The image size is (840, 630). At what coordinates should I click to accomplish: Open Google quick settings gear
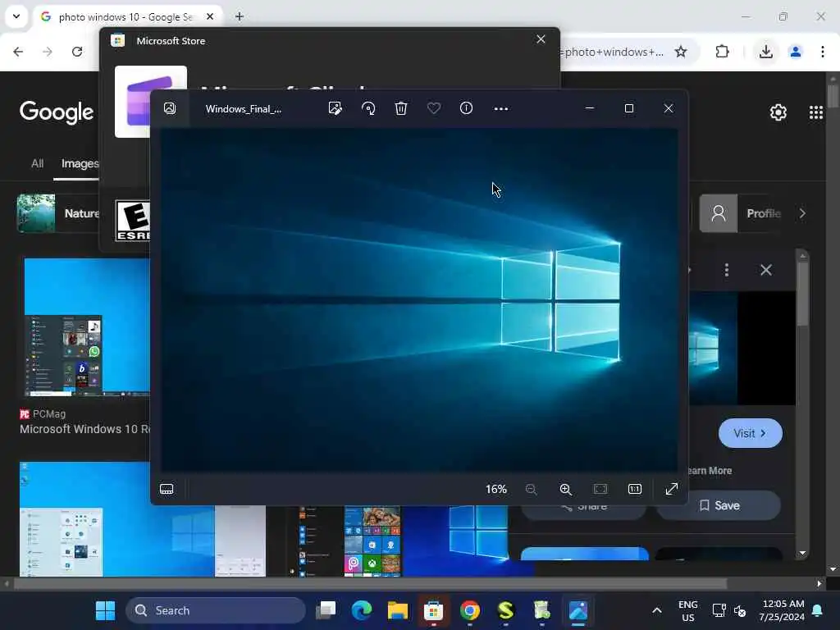[778, 112]
